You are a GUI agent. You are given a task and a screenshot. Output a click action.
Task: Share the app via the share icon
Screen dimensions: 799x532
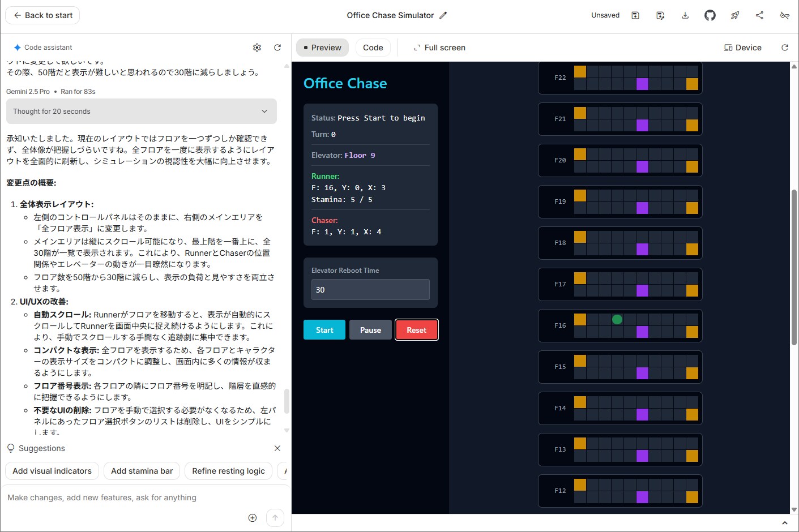point(760,15)
